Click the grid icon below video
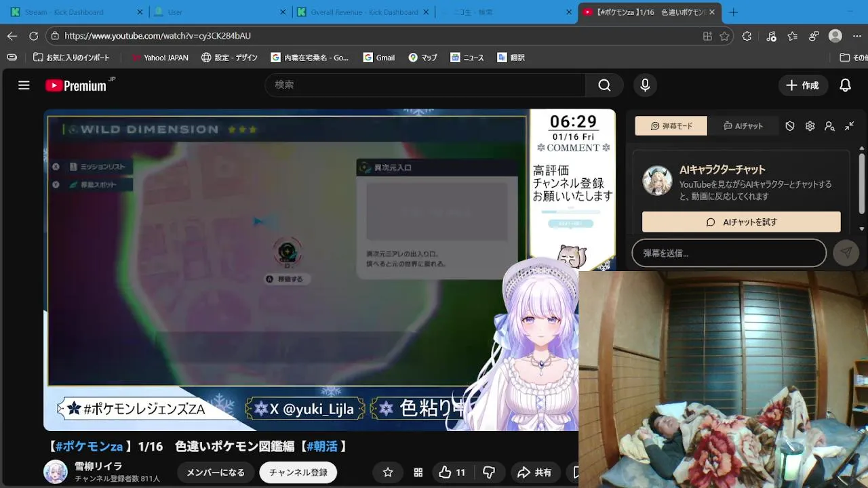868x488 pixels. point(418,472)
